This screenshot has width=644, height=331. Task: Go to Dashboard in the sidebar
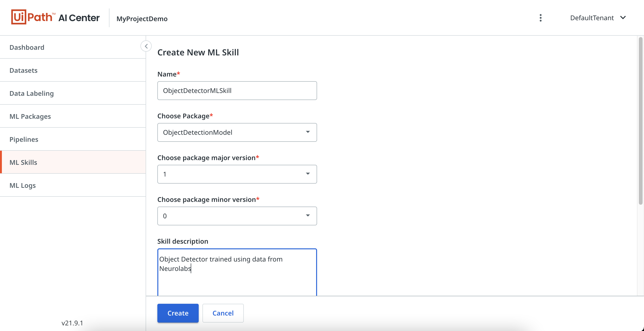click(x=73, y=47)
